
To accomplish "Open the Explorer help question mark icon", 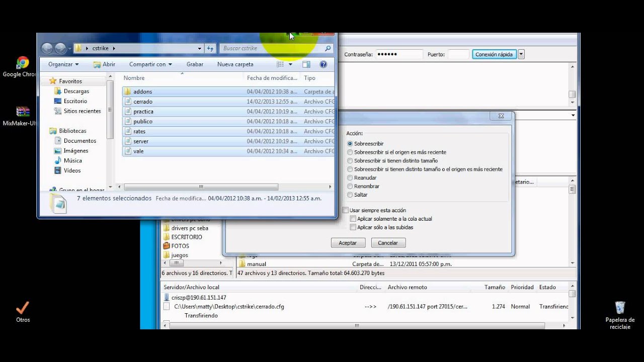I will [x=323, y=64].
